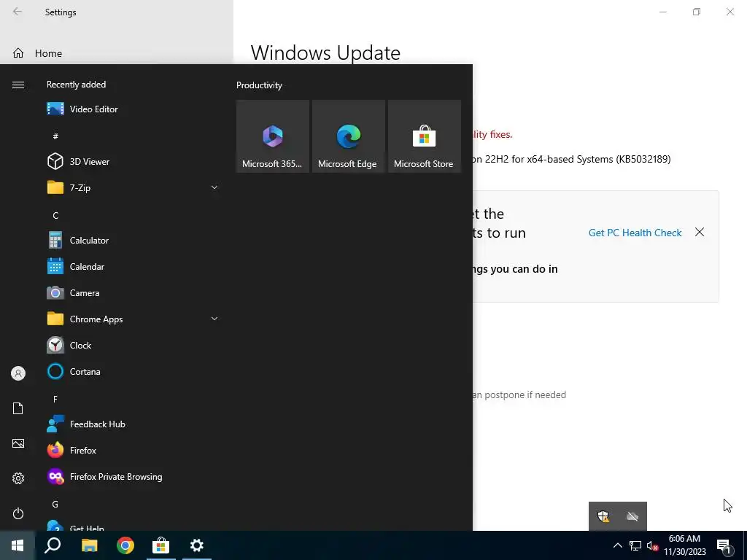The height and width of the screenshot is (560, 747).
Task: Open the clock showing 6:06 AM
Action: 684,545
